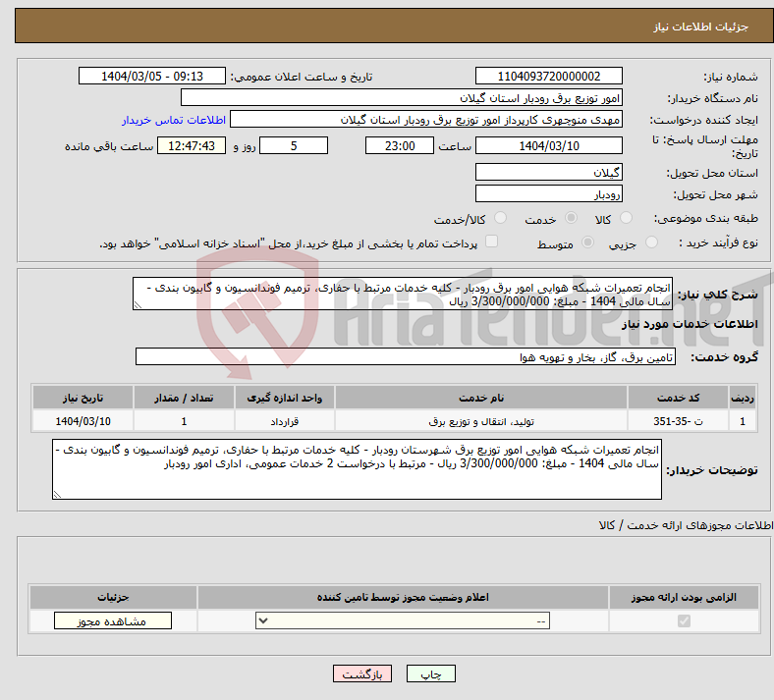Select the کالا/خدمت radio button
This screenshot has width=774, height=700.
click(x=500, y=218)
